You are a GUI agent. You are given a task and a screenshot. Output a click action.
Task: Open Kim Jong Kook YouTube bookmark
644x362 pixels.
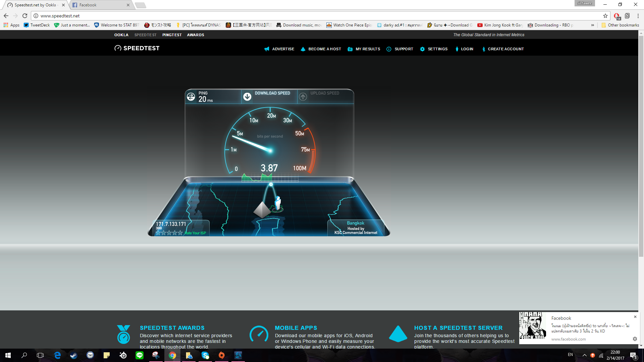[500, 25]
